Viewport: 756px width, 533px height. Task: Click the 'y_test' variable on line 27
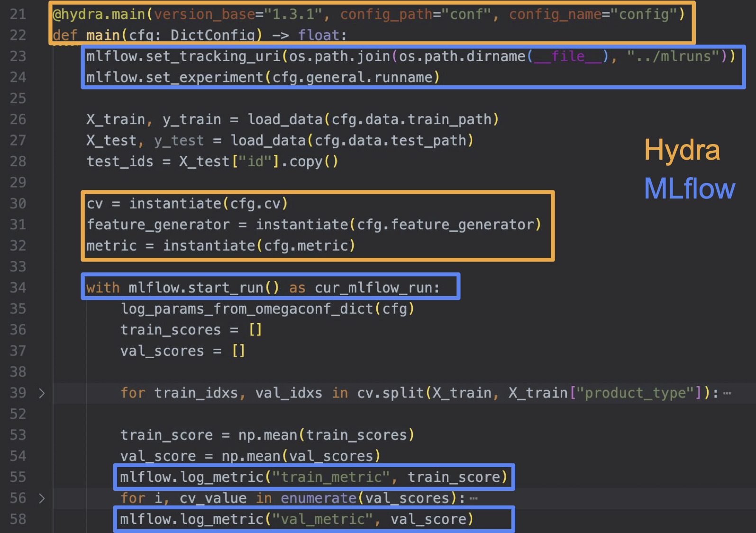(179, 141)
